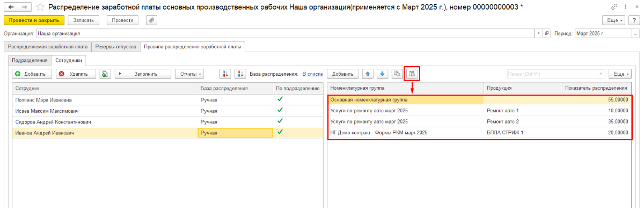This screenshot has width=644, height=208.
Task: Click the Показатель распределения column header
Action: [596, 88]
